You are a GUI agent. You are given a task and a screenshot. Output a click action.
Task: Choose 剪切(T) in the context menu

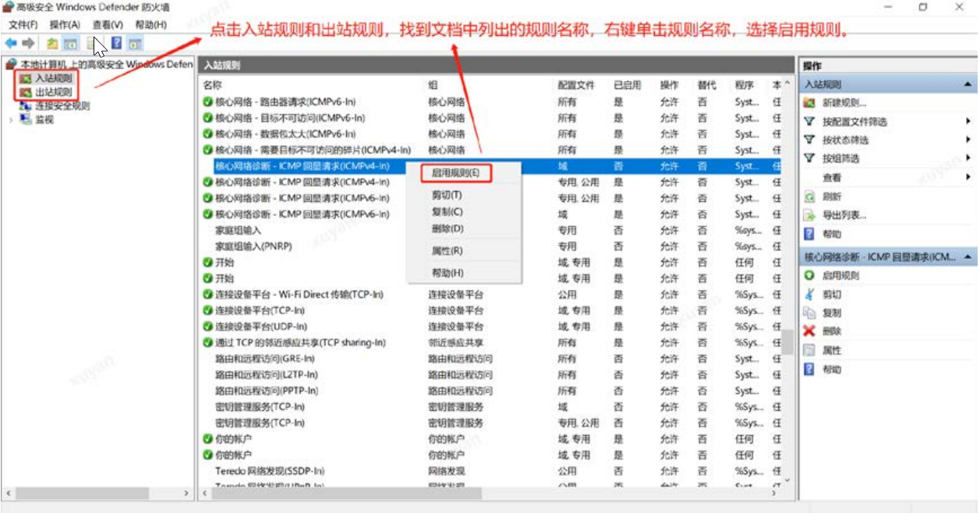point(447,195)
